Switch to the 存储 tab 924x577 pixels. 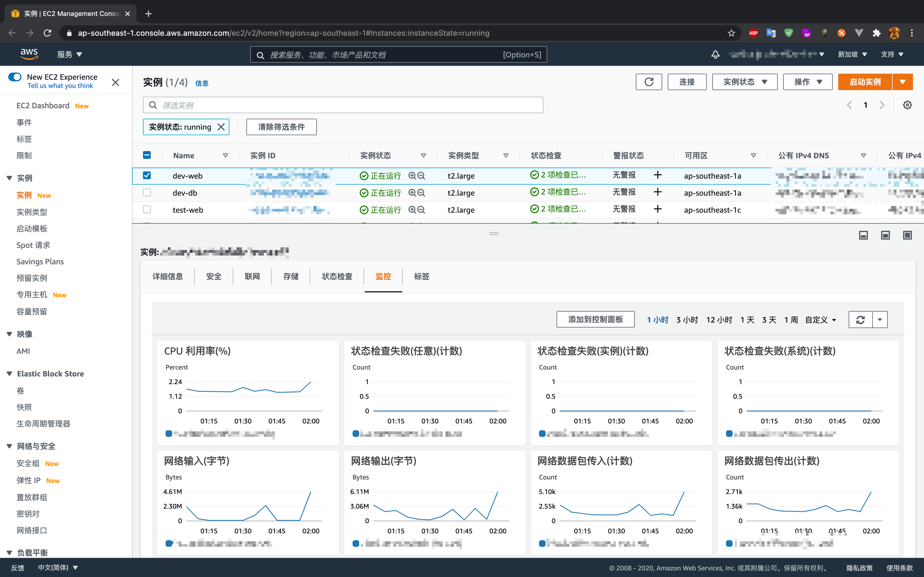click(291, 276)
